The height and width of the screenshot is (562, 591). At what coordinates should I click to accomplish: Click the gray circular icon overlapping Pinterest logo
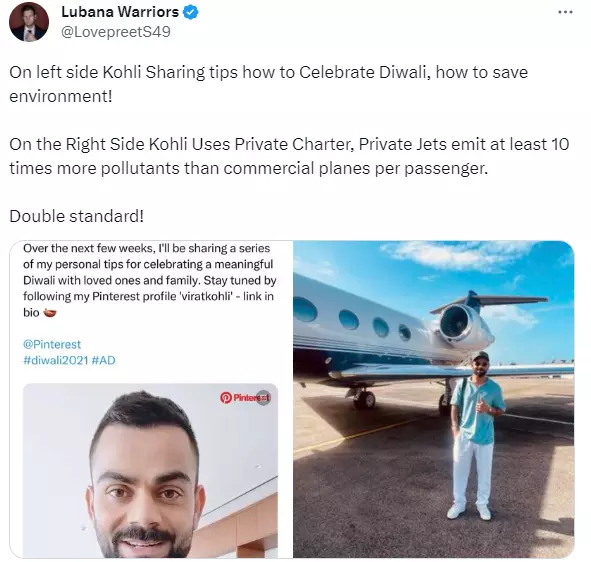pyautogui.click(x=263, y=398)
